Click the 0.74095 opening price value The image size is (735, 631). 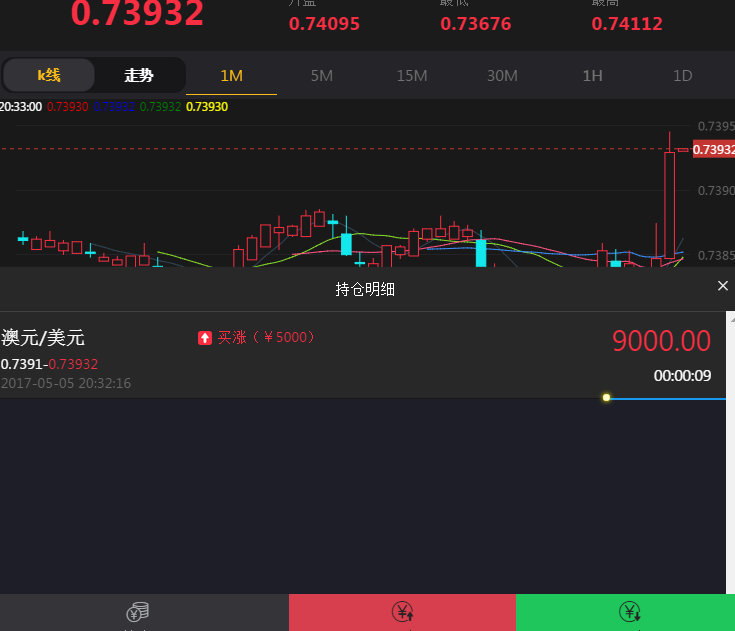(324, 23)
